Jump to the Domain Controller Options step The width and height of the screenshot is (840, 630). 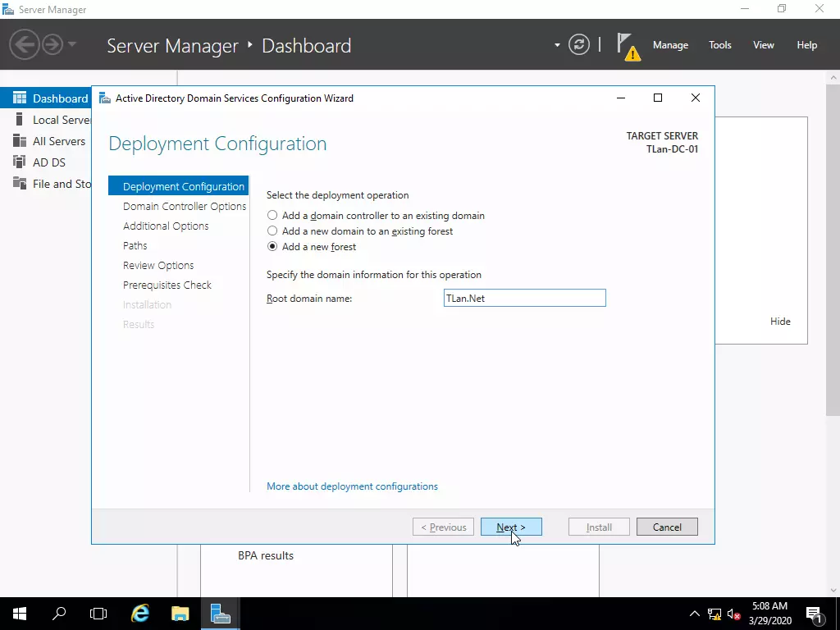(185, 206)
